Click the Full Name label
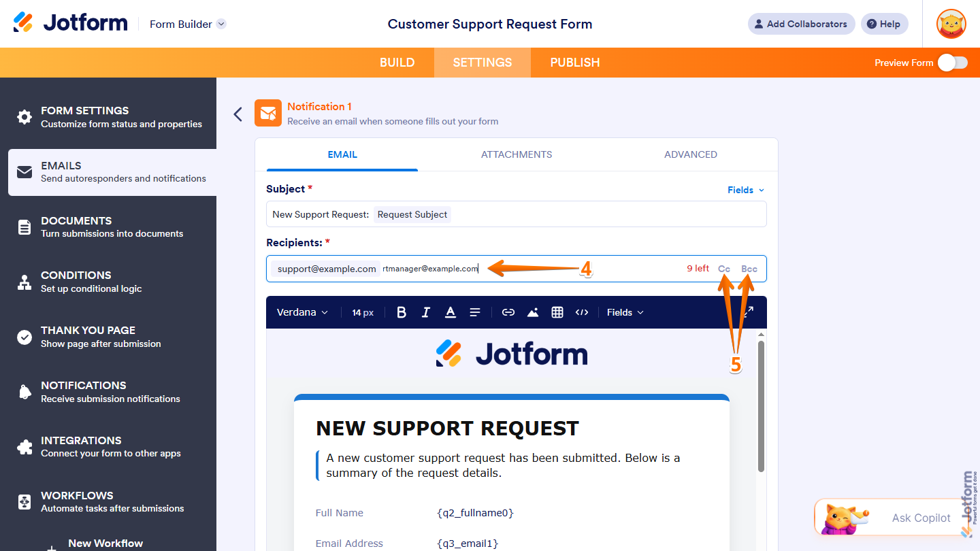Viewport: 980px width, 551px height. [340, 513]
